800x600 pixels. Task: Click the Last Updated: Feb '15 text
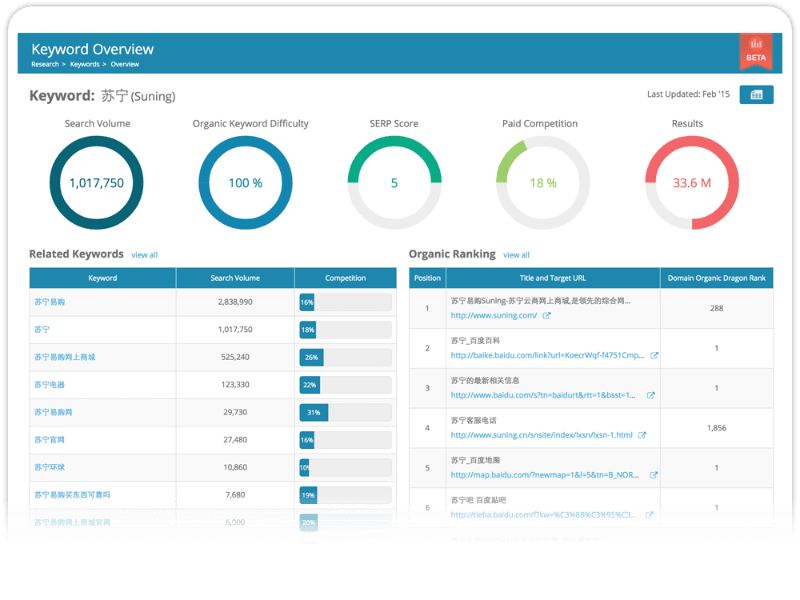pyautogui.click(x=688, y=94)
